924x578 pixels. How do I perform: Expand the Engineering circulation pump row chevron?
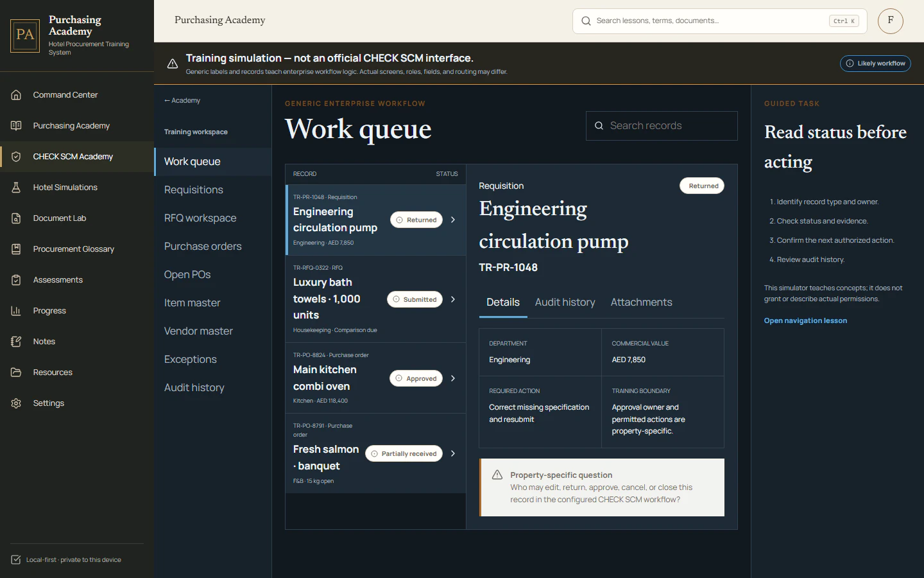(x=453, y=220)
